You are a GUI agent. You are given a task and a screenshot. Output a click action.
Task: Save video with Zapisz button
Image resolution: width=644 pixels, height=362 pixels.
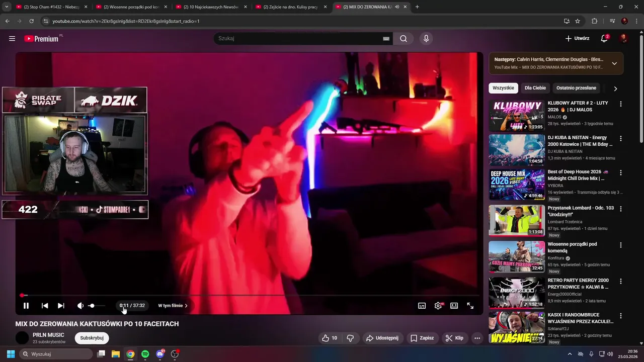point(422,338)
